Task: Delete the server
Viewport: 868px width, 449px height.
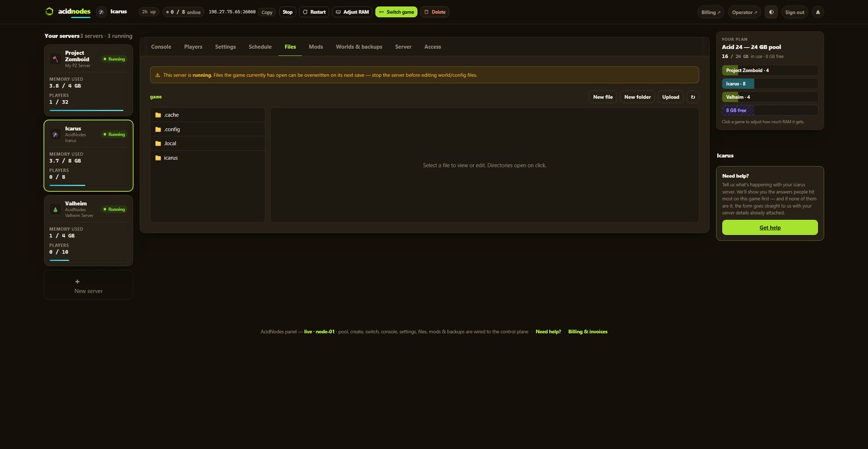Action: (x=435, y=12)
